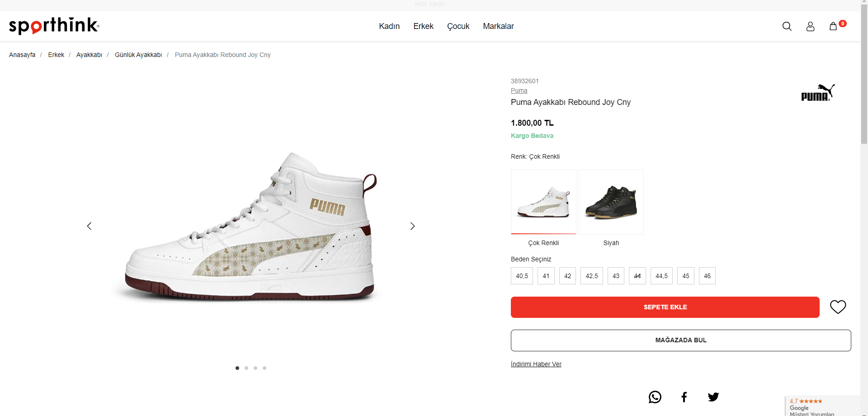Open the search magnifier icon
Image resolution: width=868 pixels, height=416 pixels.
(x=787, y=26)
